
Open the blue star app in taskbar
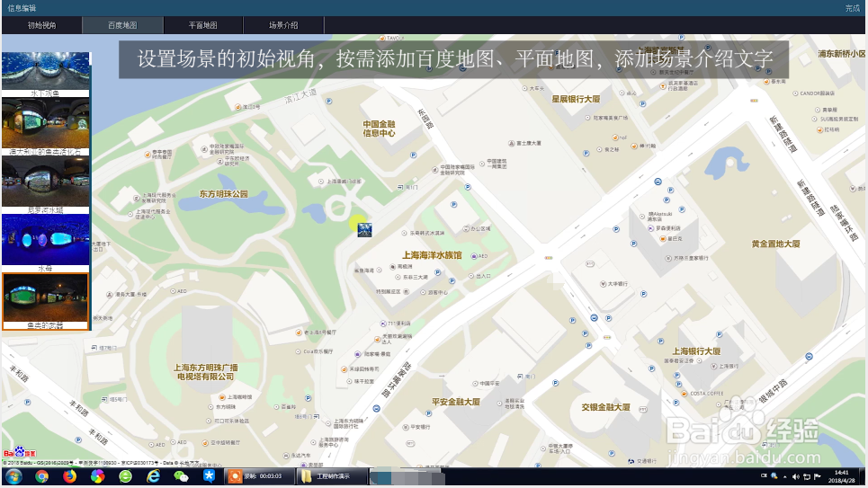coord(209,476)
